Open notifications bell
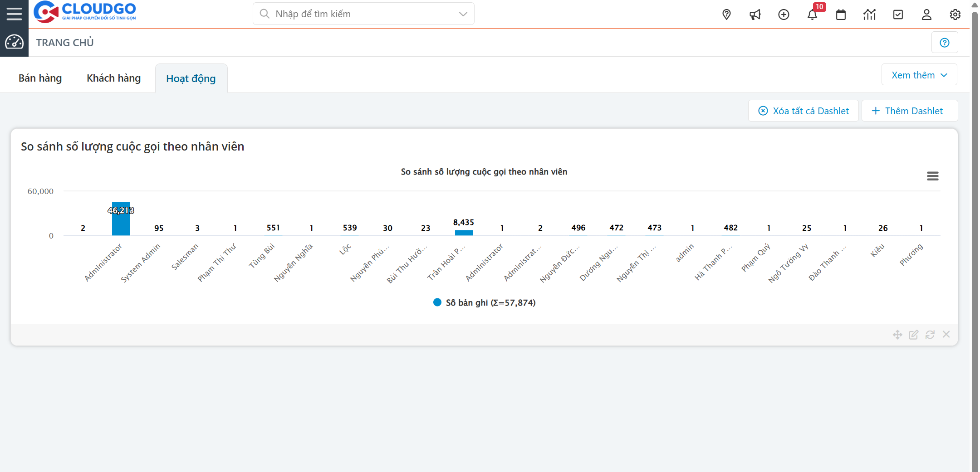Viewport: 980px width, 472px height. (x=812, y=15)
